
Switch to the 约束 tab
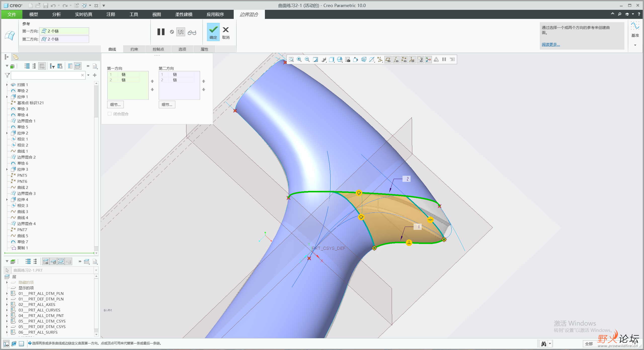coord(134,49)
